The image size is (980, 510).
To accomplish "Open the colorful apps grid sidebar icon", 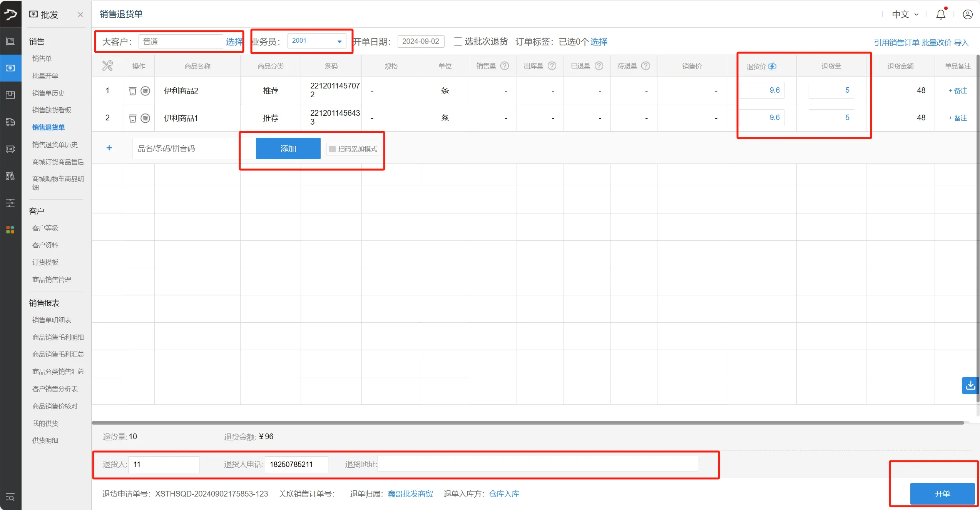I will [x=10, y=230].
